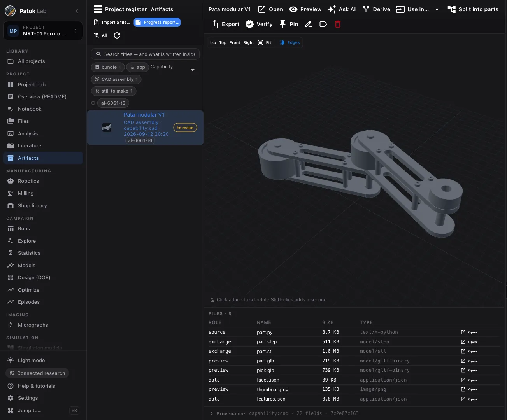Click the Micrographs microscope icon
The height and width of the screenshot is (420, 507).
11,325
